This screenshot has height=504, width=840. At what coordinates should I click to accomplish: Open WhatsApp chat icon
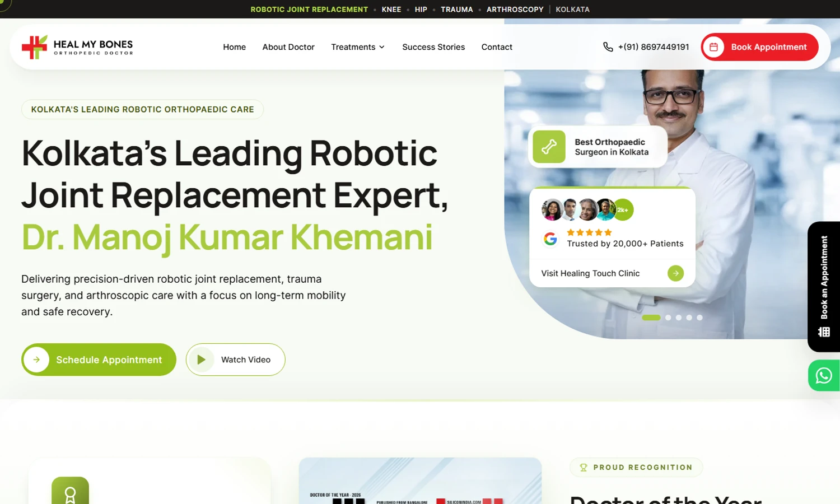point(824,375)
